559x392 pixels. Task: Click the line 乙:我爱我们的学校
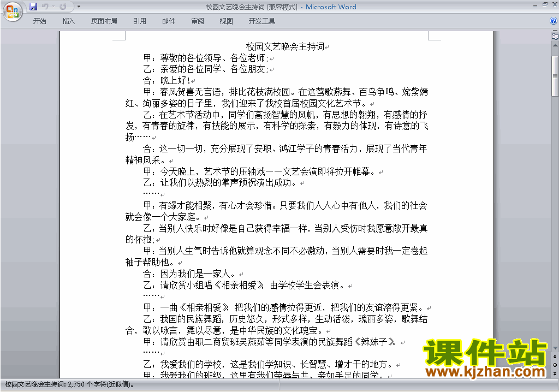[x=268, y=364]
